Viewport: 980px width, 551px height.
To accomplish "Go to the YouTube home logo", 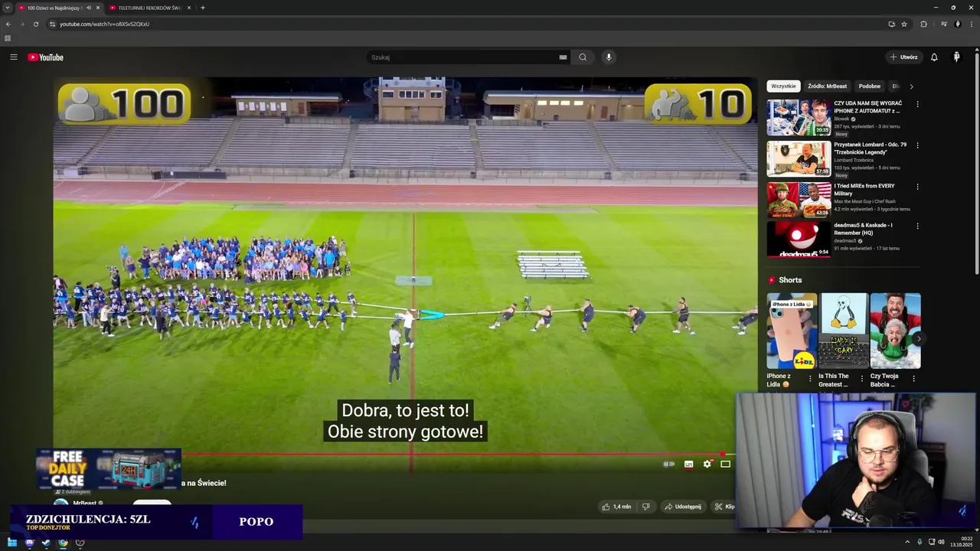I will click(x=45, y=57).
